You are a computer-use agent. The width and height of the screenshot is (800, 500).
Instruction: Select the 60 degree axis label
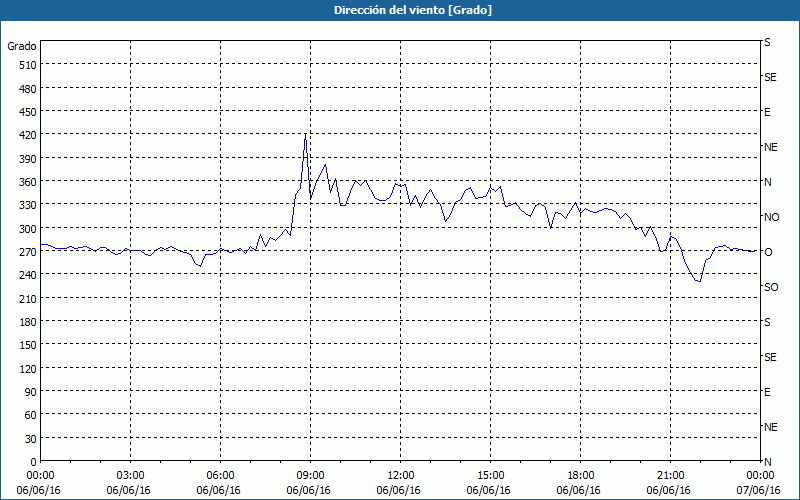(31, 415)
